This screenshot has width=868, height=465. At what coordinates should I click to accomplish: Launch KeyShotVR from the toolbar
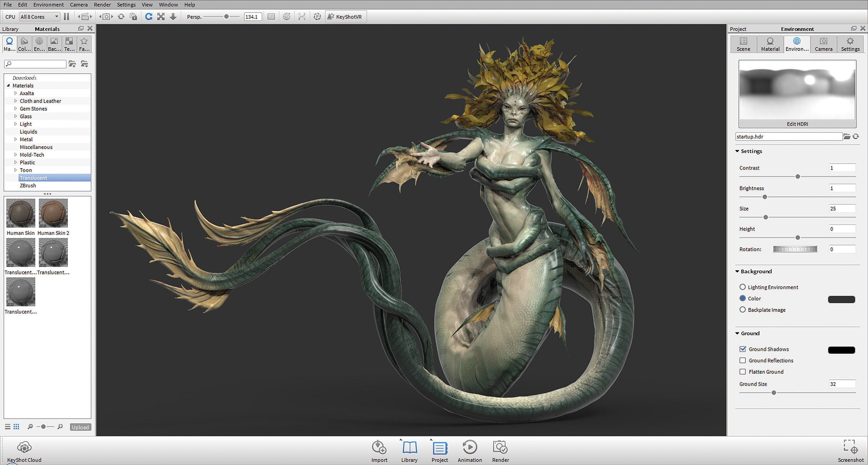[345, 16]
